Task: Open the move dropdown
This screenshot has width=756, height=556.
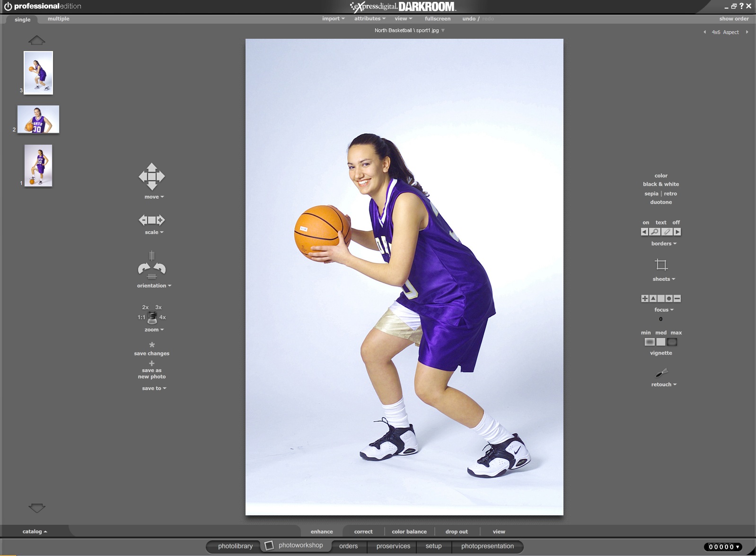Action: click(154, 197)
